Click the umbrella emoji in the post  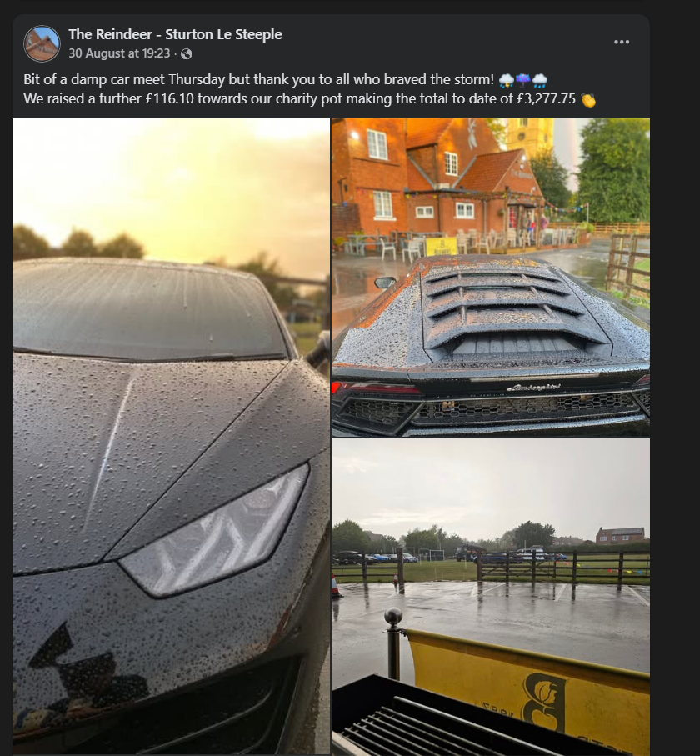point(523,79)
